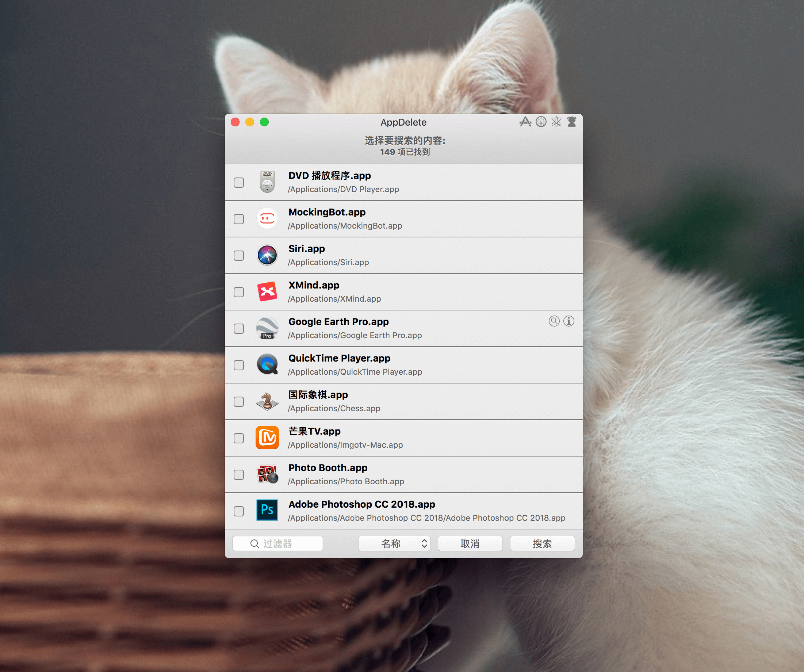Viewport: 804px width, 672px height.
Task: Open the 名称 sort dropdown
Action: (x=394, y=543)
